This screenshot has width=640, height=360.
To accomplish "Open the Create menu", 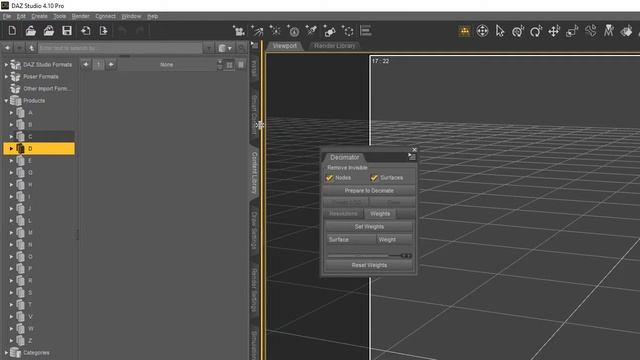I will point(39,16).
